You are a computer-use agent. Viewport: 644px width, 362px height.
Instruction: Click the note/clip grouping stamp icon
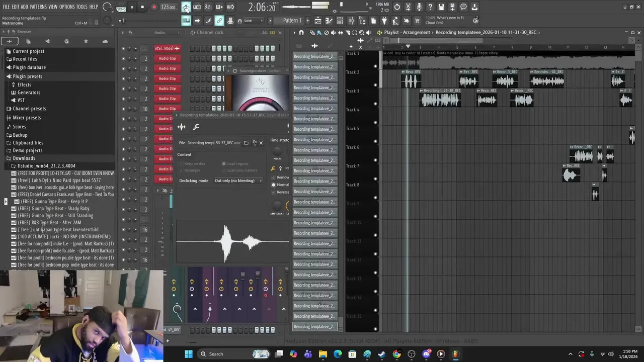pyautogui.click(x=230, y=21)
